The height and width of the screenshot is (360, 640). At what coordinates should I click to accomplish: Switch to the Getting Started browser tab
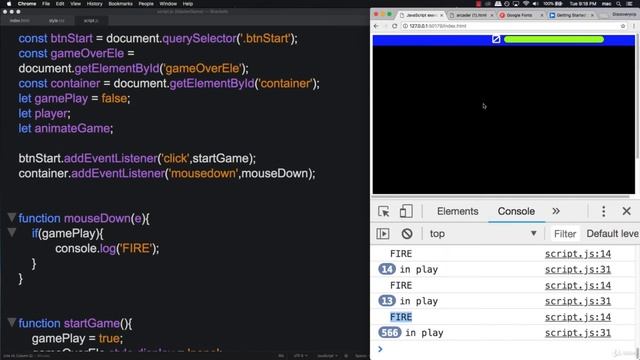coord(570,15)
